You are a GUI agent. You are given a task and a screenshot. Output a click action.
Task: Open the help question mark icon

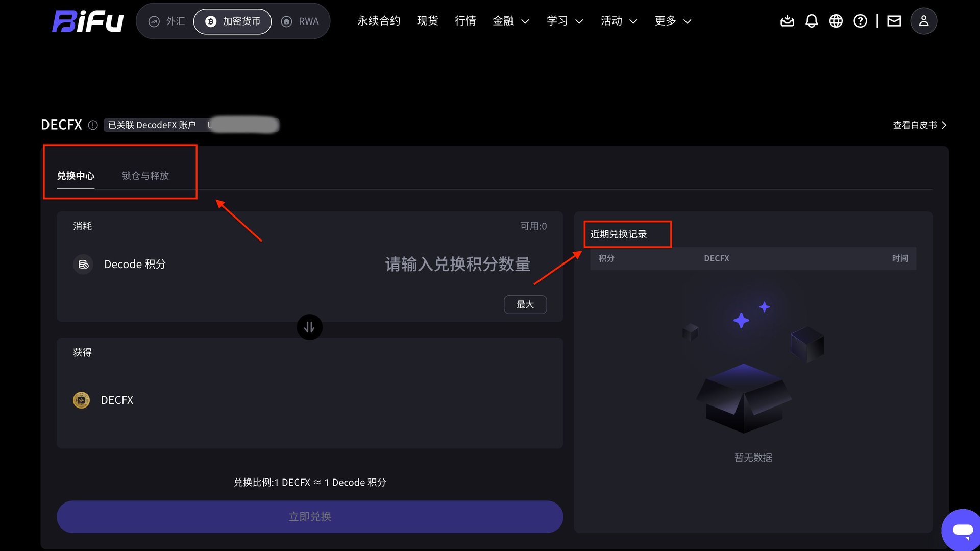click(x=861, y=21)
